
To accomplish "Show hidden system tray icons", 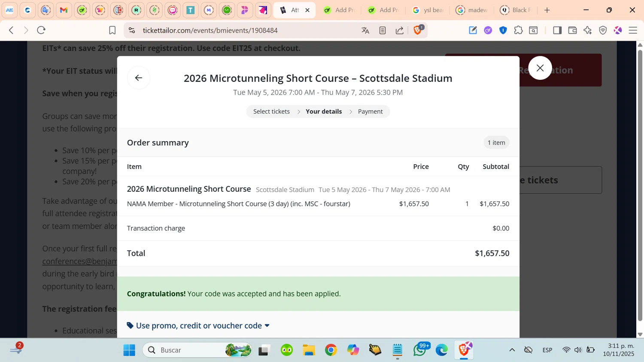I will [512, 350].
